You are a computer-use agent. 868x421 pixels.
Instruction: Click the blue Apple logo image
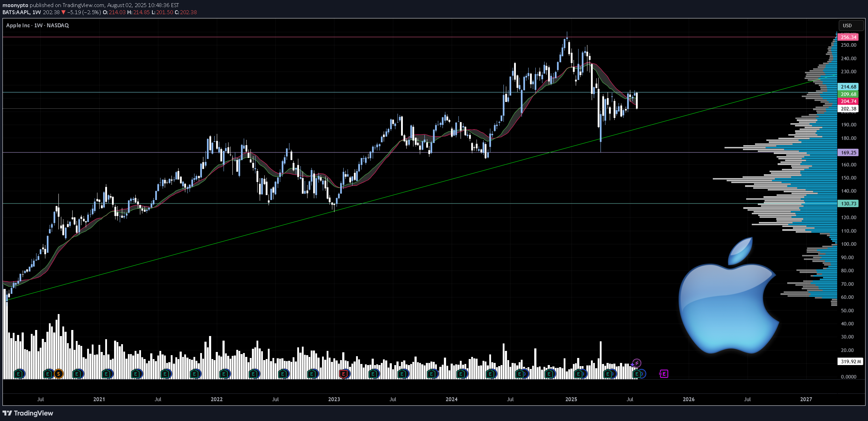pyautogui.click(x=729, y=296)
